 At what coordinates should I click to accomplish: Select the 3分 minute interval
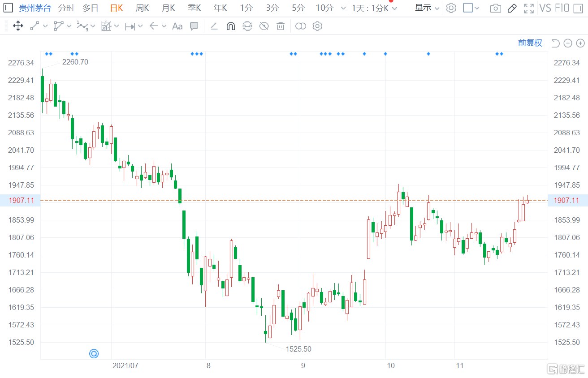click(272, 8)
